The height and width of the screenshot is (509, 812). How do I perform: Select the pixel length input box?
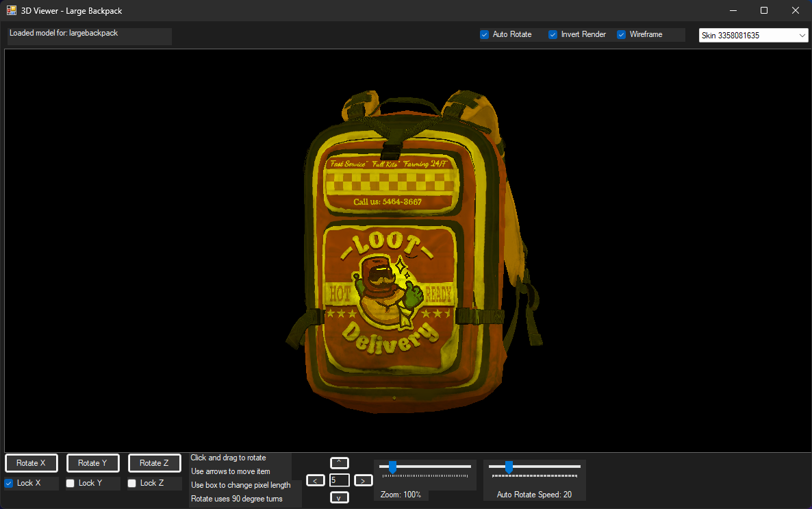click(339, 480)
